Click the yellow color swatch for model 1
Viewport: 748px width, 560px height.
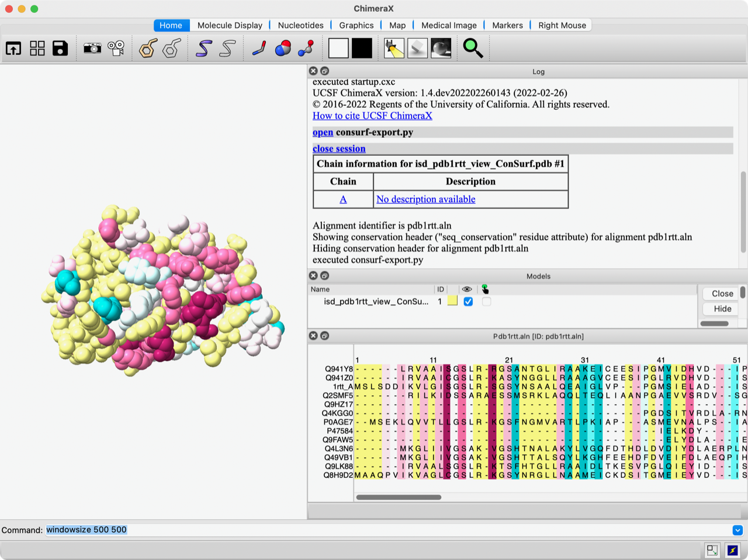click(x=452, y=301)
